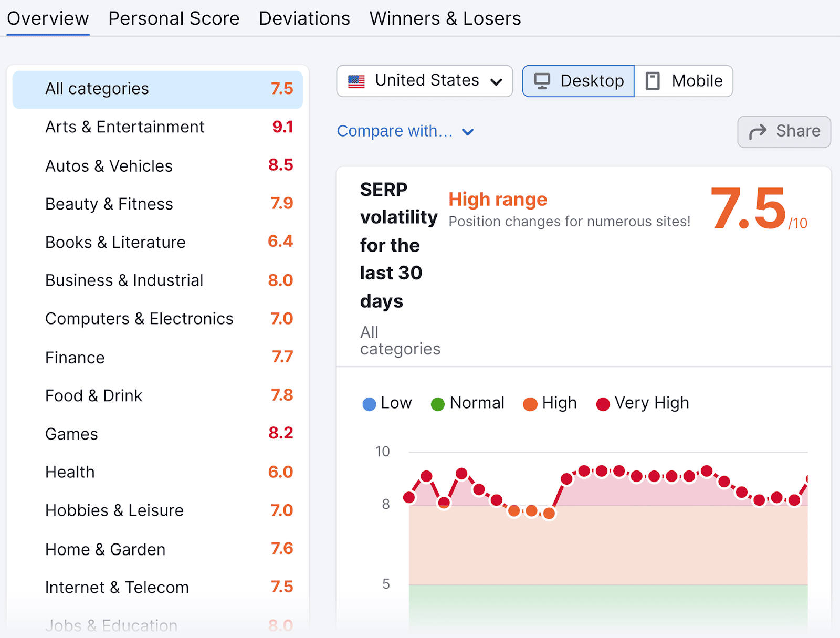Toggle the Very High legend dot

(x=603, y=404)
